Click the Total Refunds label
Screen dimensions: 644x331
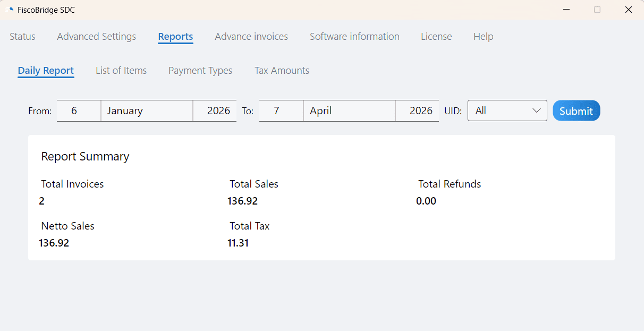click(x=450, y=184)
